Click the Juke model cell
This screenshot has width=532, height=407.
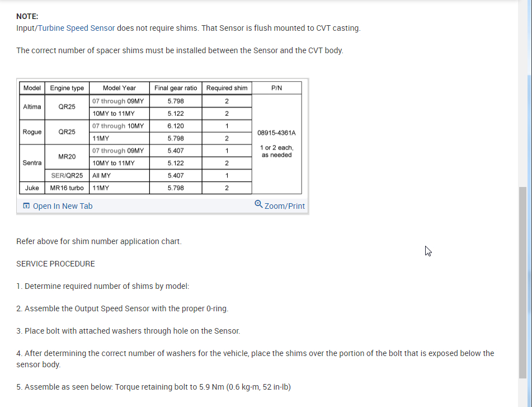tap(32, 188)
